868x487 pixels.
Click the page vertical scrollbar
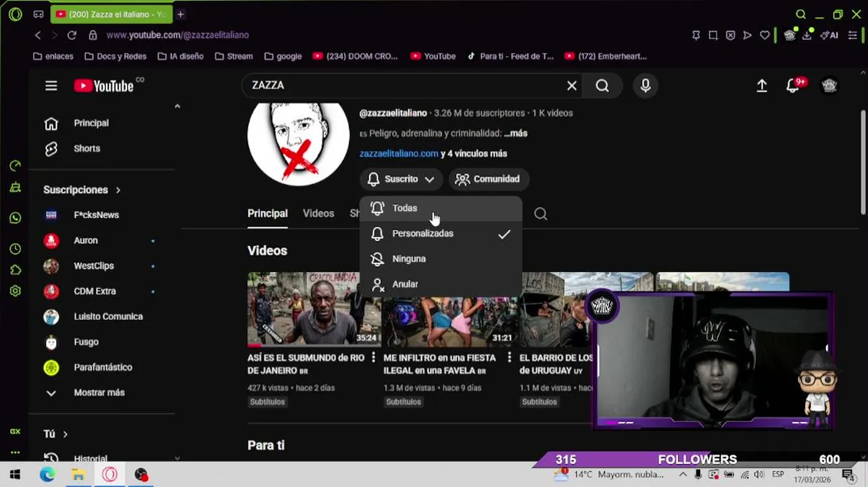[x=863, y=162]
